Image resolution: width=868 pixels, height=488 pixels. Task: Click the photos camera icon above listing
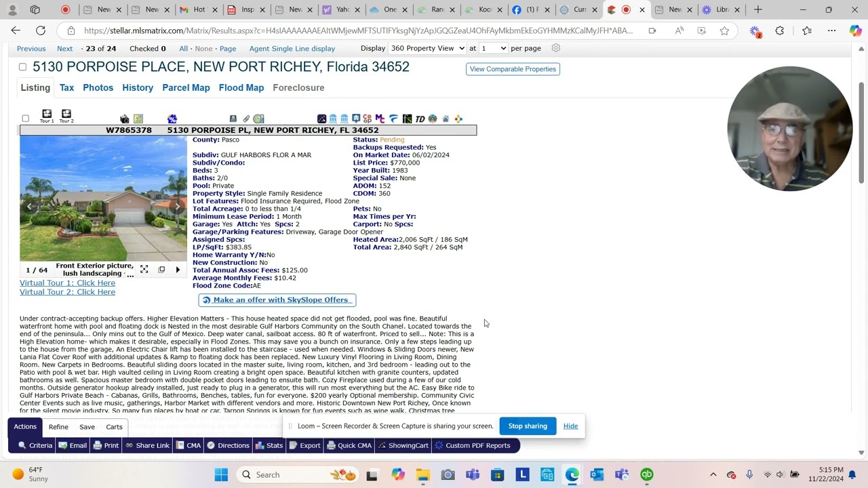point(124,119)
